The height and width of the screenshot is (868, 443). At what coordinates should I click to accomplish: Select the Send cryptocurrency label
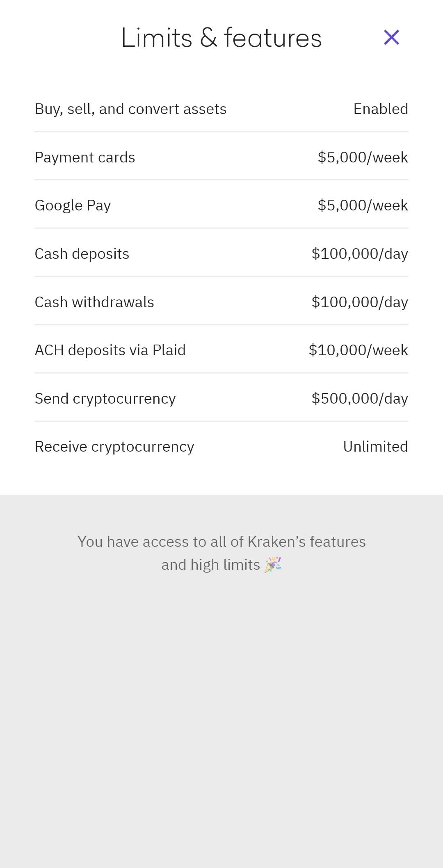[105, 399]
